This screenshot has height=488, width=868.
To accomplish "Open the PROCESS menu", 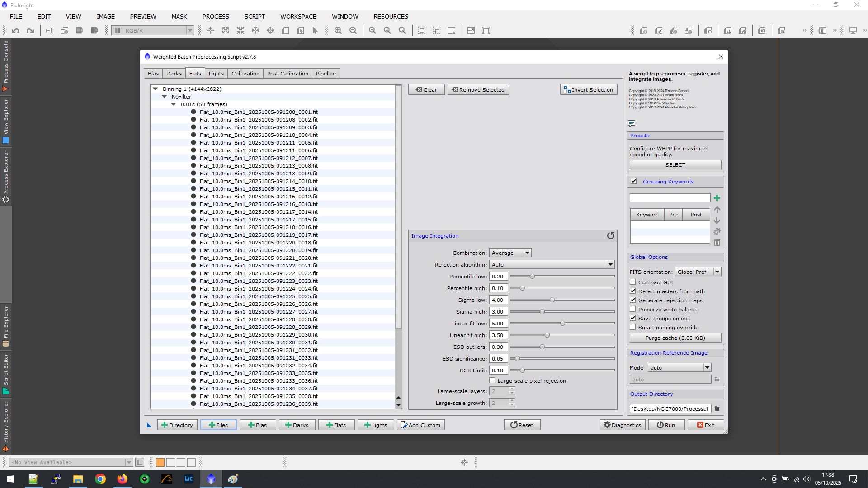I will (x=216, y=16).
